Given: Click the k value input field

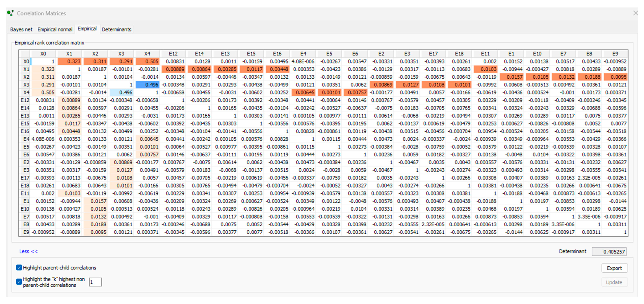Looking at the screenshot, I should [95, 282].
